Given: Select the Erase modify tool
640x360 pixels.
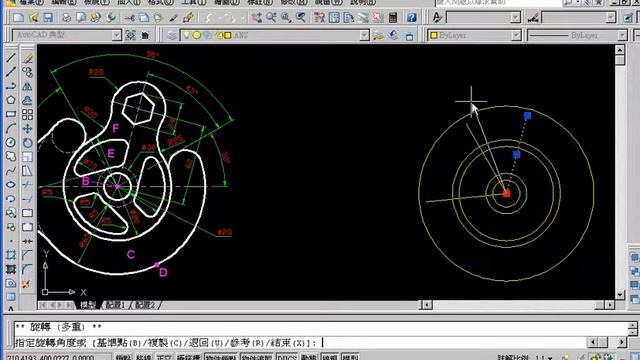Looking at the screenshot, I should coord(27,58).
